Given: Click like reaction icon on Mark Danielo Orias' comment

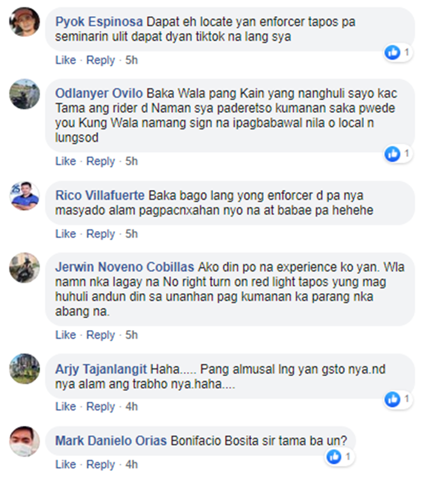Looking at the screenshot, I should (x=334, y=457).
